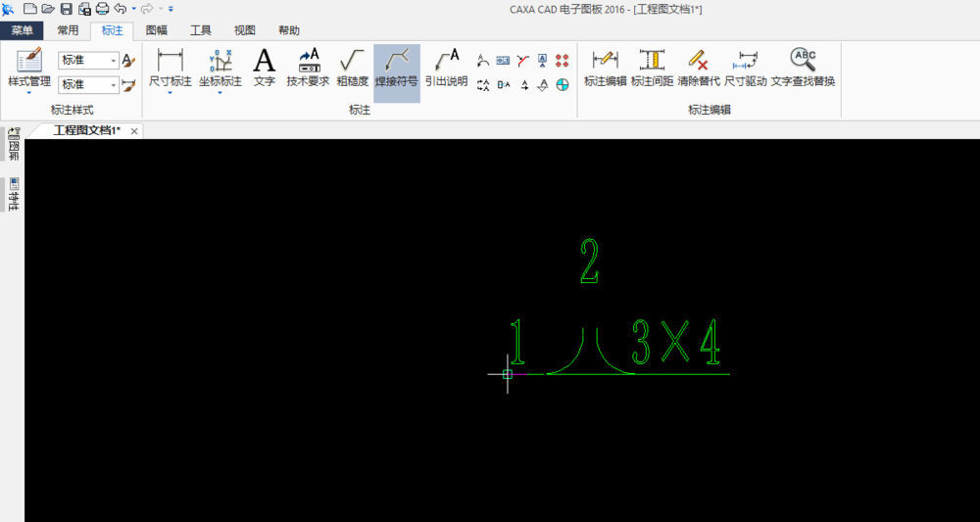Open the 特性 properties side panel tab
The width and height of the screenshot is (980, 522).
pyautogui.click(x=13, y=195)
